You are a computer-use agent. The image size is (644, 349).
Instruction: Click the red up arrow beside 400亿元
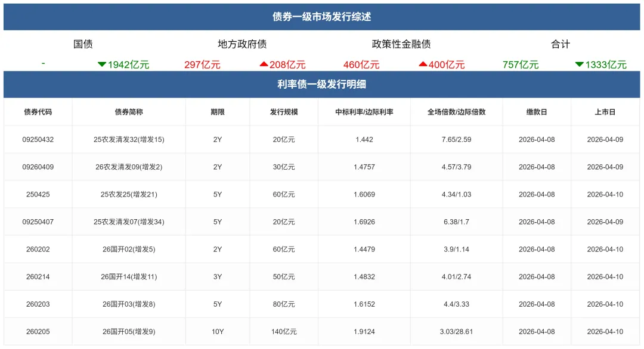(x=423, y=64)
